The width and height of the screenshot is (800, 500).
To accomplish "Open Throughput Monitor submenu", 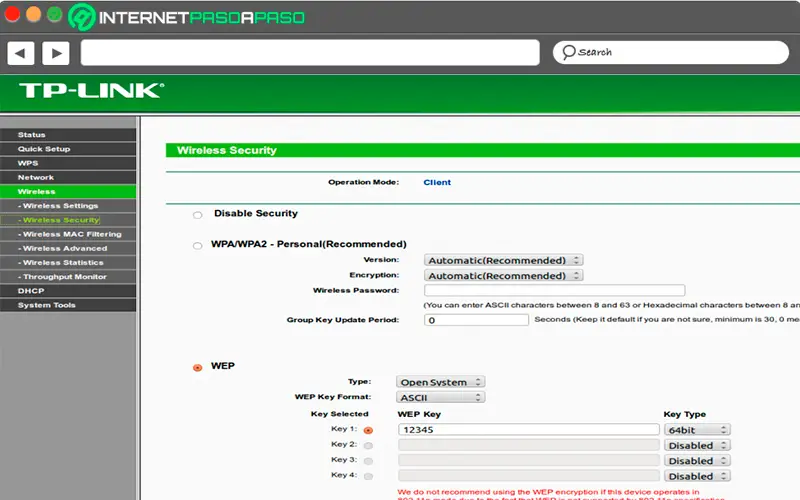I will tap(68, 277).
